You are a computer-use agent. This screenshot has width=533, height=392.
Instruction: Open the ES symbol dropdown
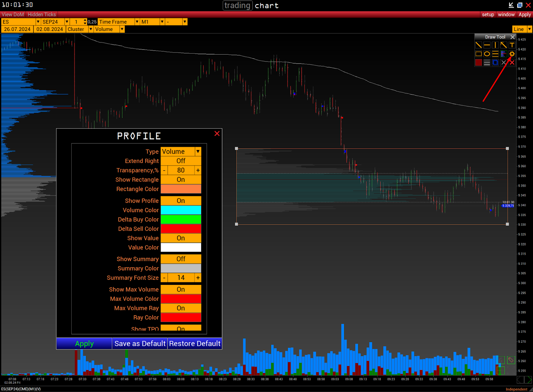pyautogui.click(x=38, y=22)
